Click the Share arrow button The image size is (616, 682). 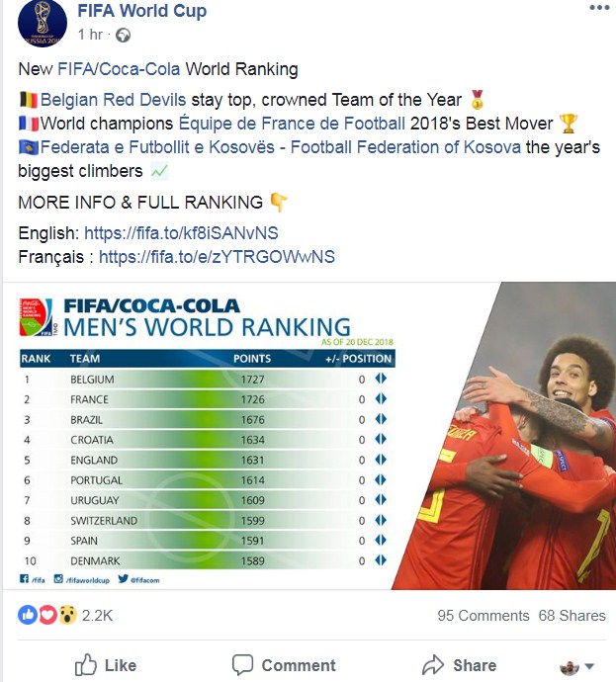point(459,665)
